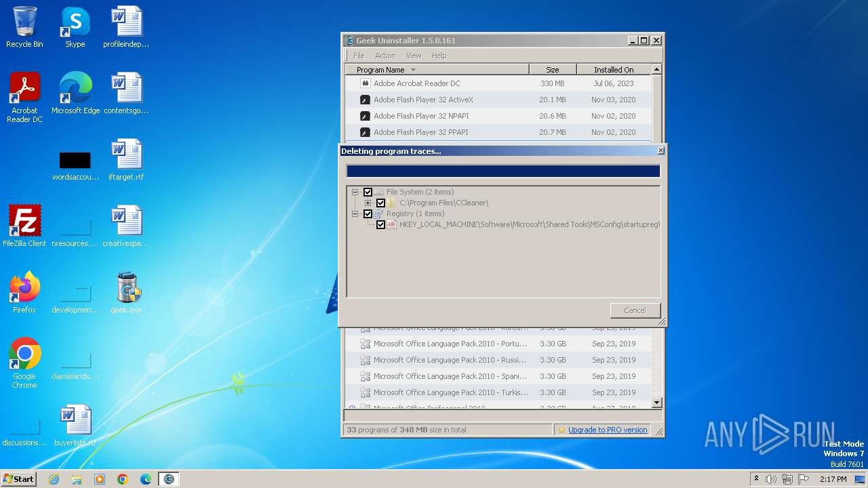868x488 pixels.
Task: Uncheck the HKEY_LOCAL_MACHINE registry entry checkbox
Action: point(381,224)
